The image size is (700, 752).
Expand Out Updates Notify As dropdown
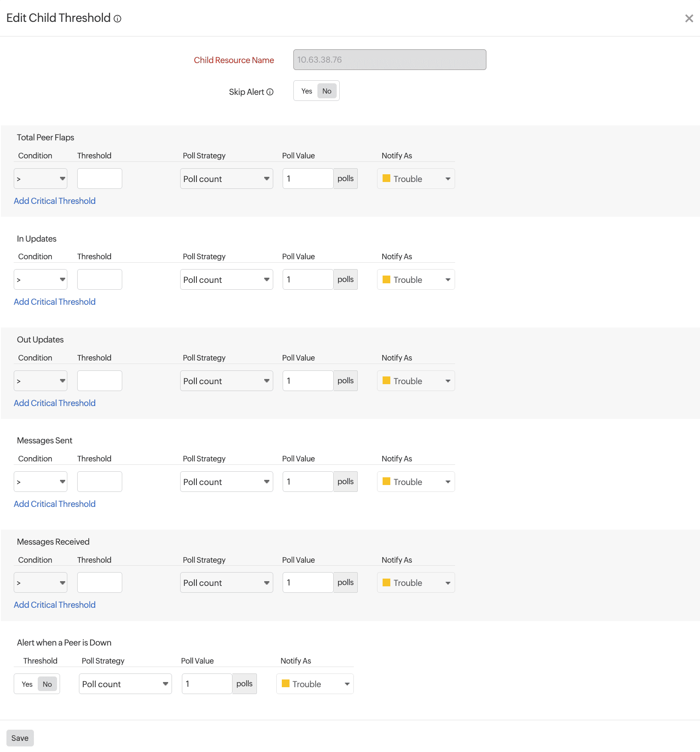click(x=416, y=381)
